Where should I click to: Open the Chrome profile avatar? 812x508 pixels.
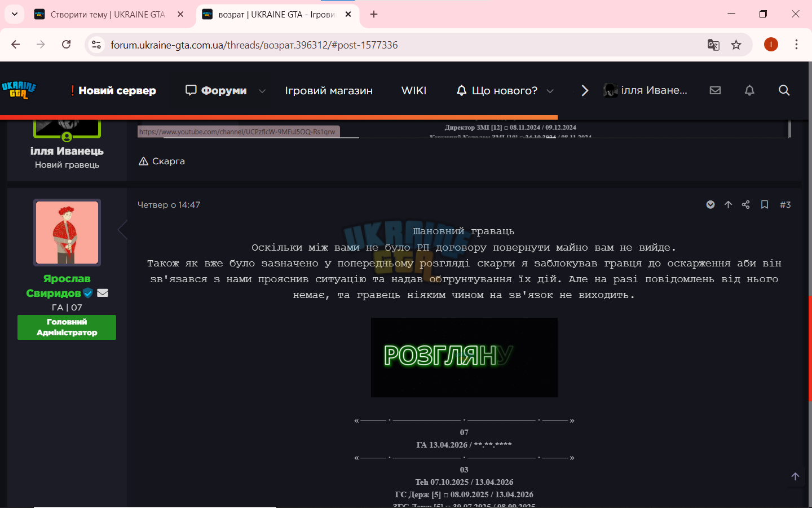point(771,45)
